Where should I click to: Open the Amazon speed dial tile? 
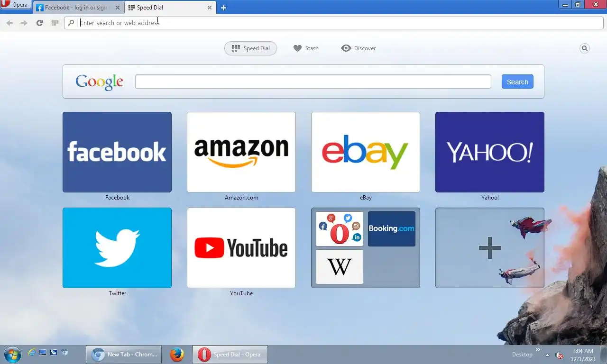coord(241,152)
